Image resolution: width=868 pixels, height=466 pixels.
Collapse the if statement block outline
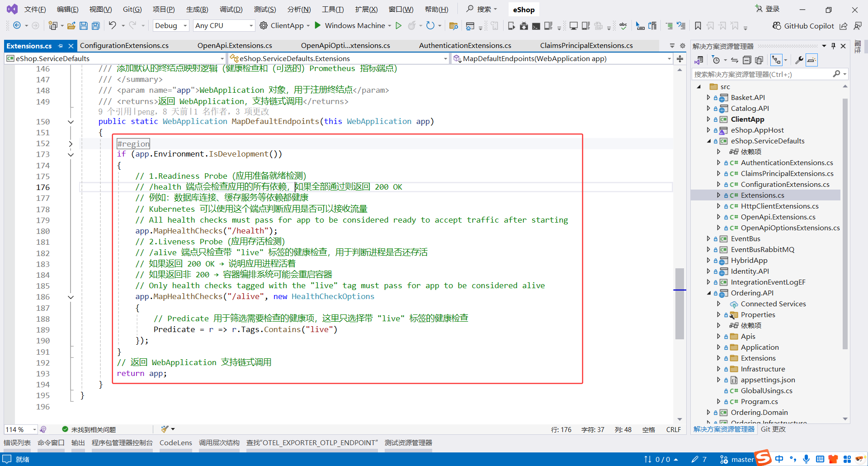pos(71,154)
